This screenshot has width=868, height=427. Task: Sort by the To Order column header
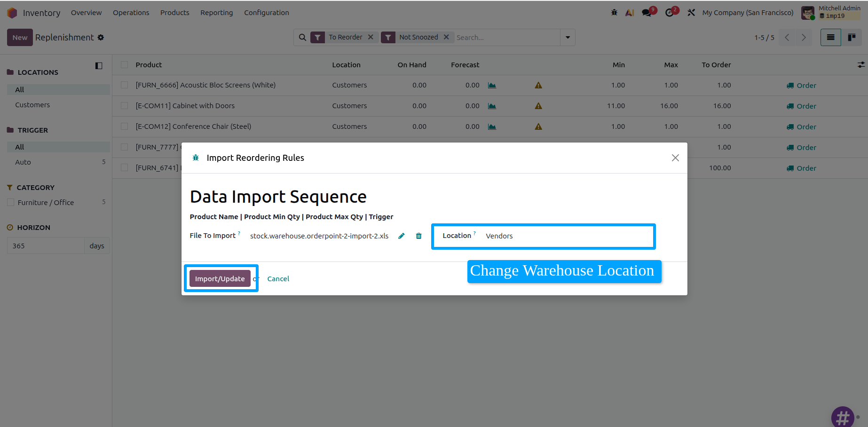coord(716,65)
